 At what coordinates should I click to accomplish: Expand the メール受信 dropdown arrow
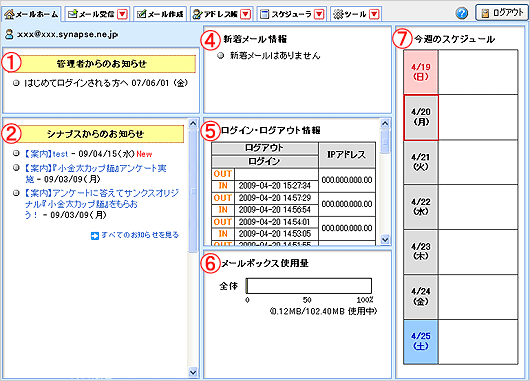click(122, 14)
